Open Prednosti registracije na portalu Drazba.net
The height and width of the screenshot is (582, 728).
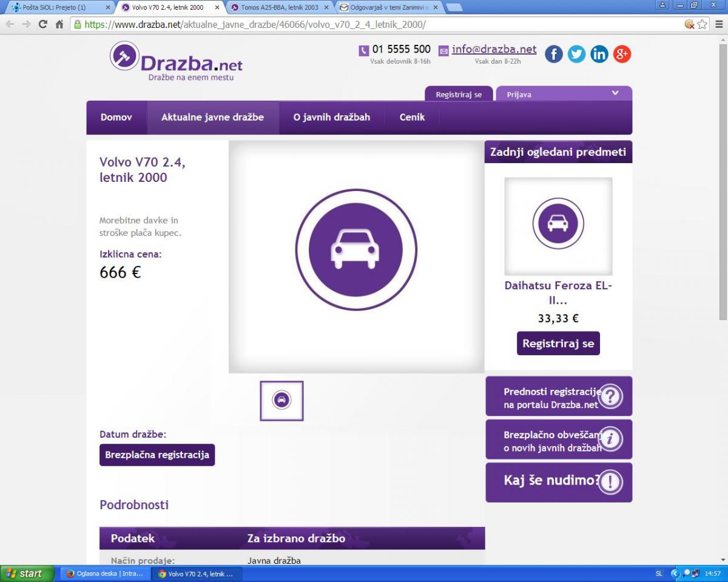[559, 396]
